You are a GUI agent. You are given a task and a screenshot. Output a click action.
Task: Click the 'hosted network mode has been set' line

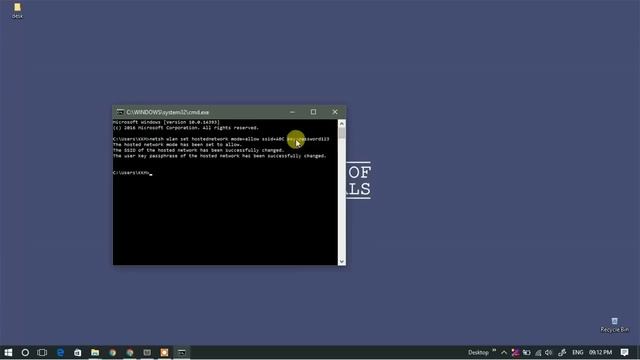[178, 144]
